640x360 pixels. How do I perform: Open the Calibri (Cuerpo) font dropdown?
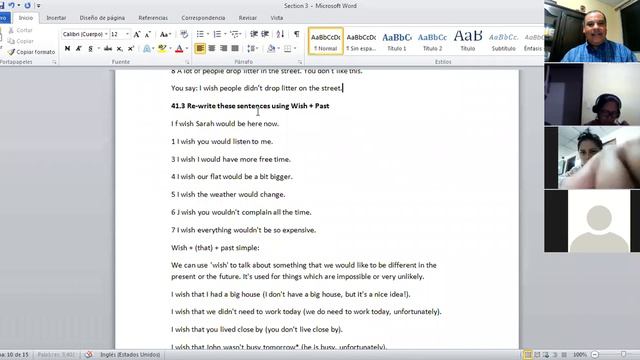click(x=106, y=34)
